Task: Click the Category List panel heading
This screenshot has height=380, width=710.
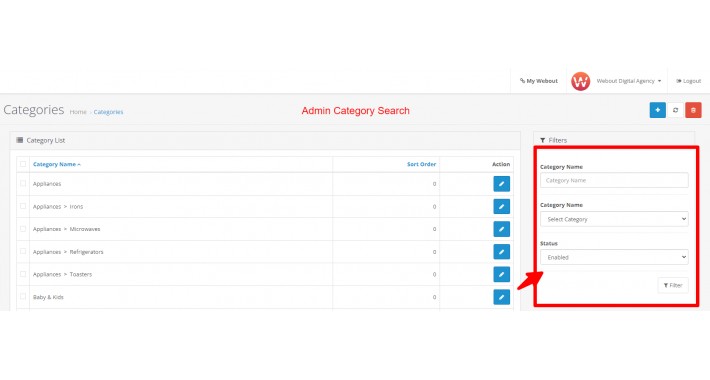Action: tap(41, 140)
